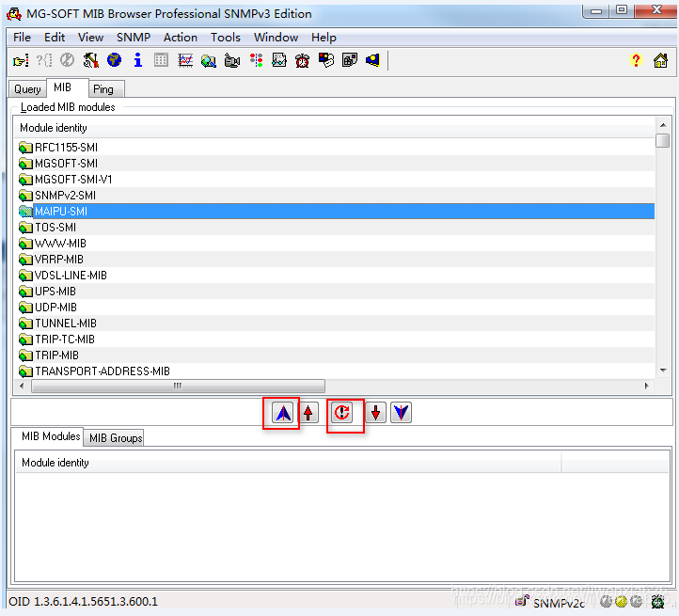Open the File menu

22,38
